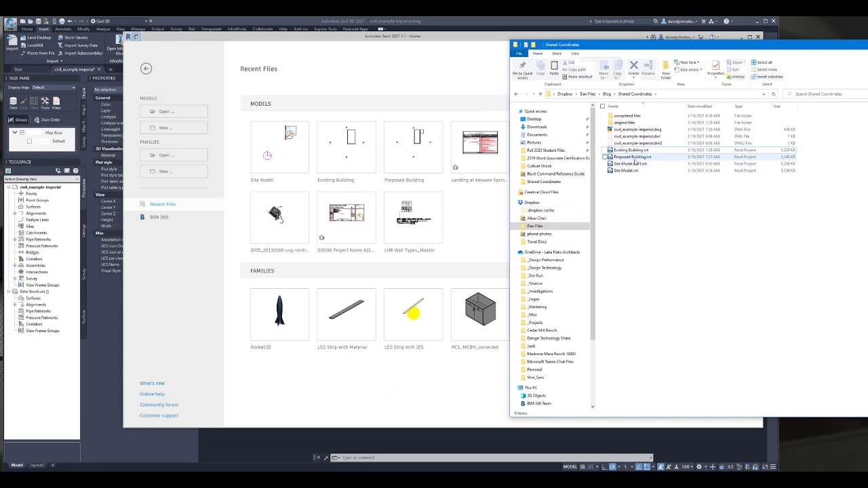
Task: Click the Delete icon in the Explorer ribbon
Action: [633, 67]
